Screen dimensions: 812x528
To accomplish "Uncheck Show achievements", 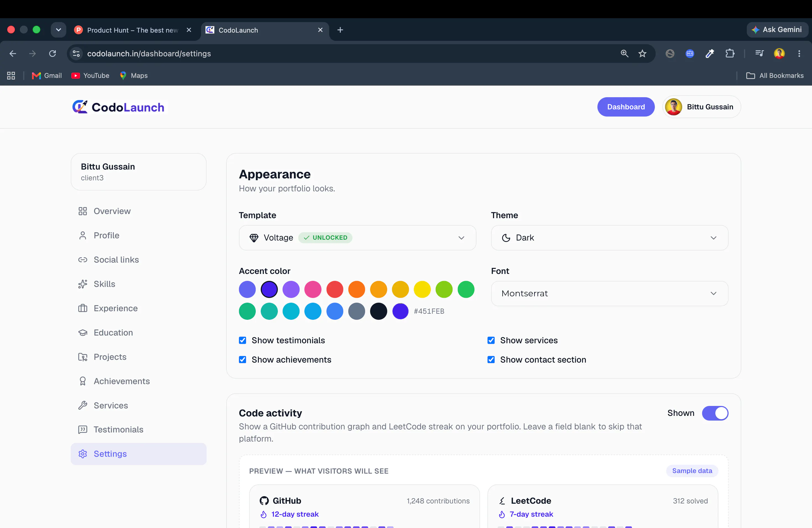I will pos(242,360).
